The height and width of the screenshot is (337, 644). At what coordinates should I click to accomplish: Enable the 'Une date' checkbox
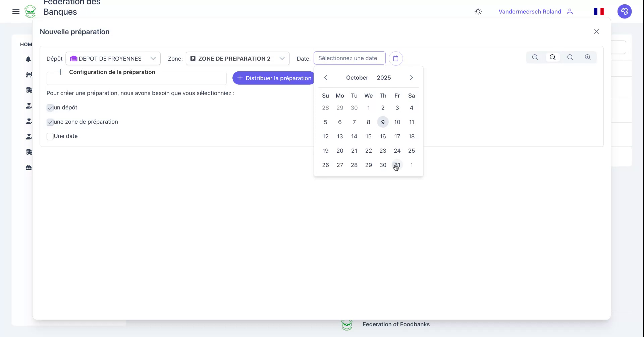click(x=50, y=136)
